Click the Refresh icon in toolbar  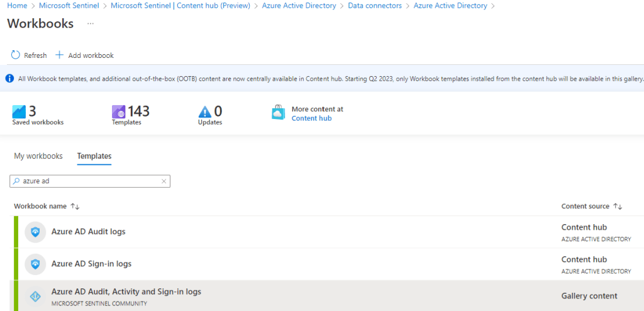(16, 55)
